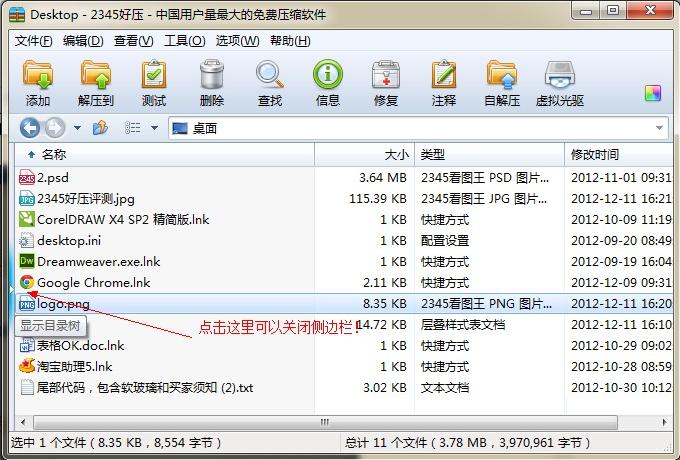The image size is (680, 460).
Task: Open the 查看(V) menu
Action: [x=134, y=41]
